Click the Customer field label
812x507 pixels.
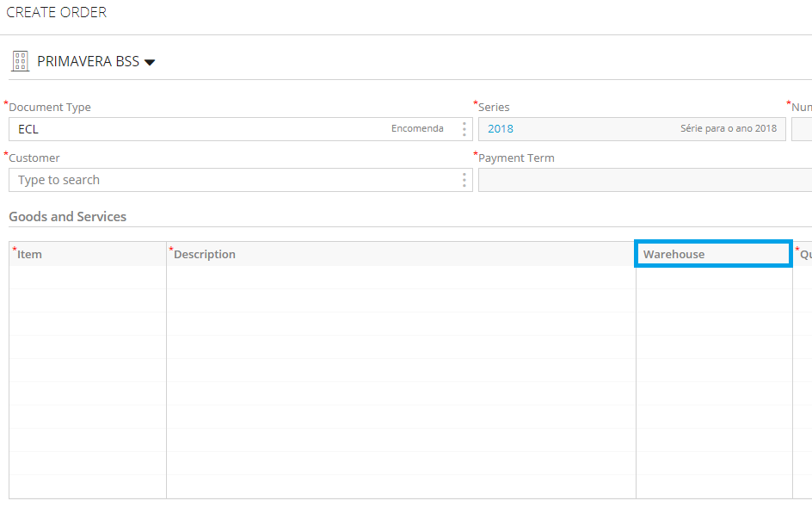coord(34,158)
